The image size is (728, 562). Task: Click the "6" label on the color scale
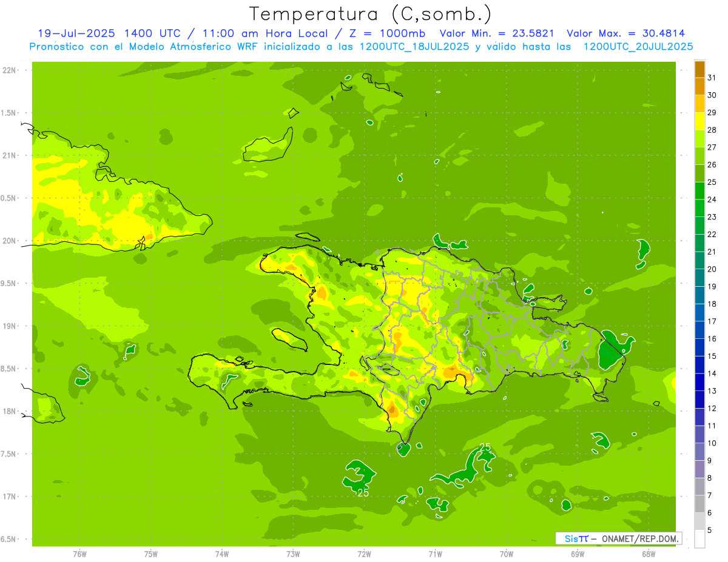pos(709,513)
